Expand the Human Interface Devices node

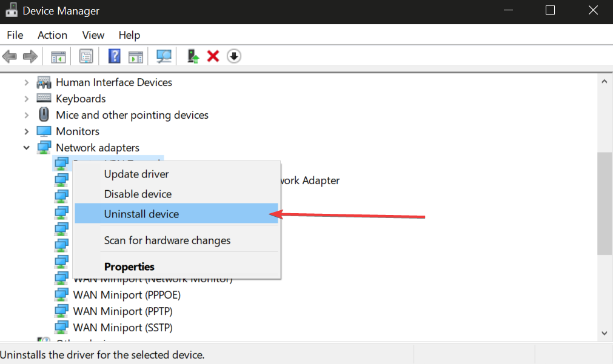point(27,82)
